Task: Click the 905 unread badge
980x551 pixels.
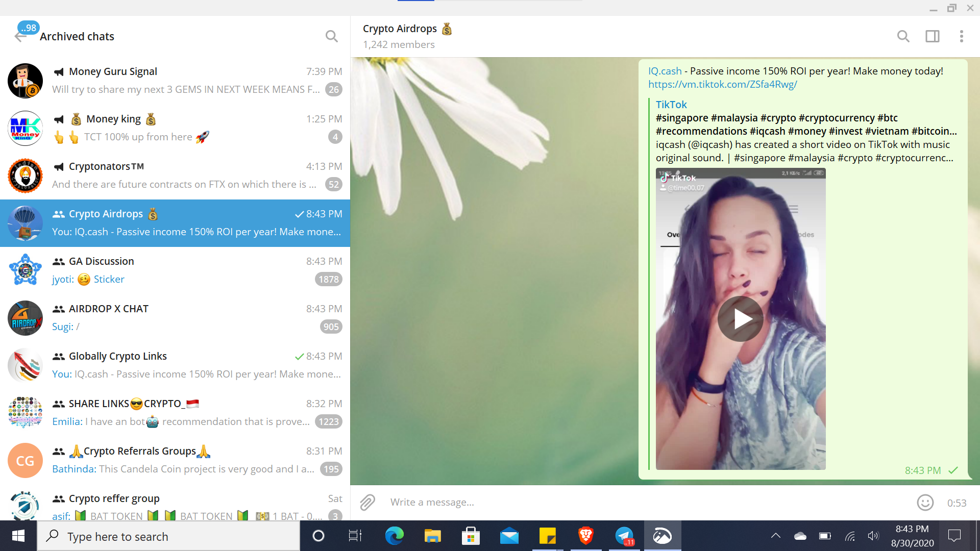Action: 331,327
